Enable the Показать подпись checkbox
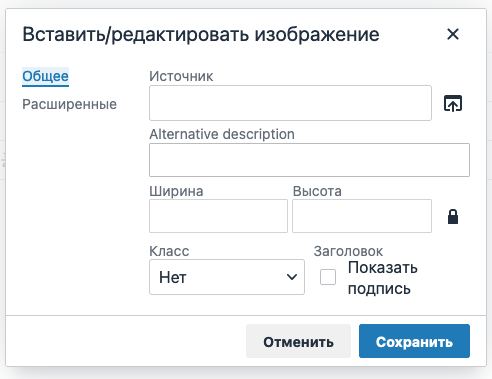The image size is (492, 379). click(328, 277)
